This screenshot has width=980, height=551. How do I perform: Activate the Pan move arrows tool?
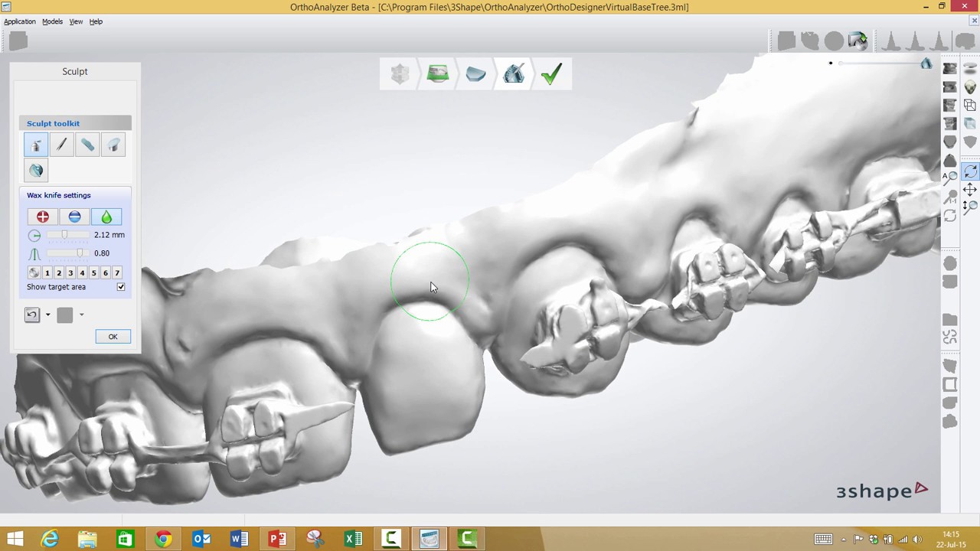970,190
